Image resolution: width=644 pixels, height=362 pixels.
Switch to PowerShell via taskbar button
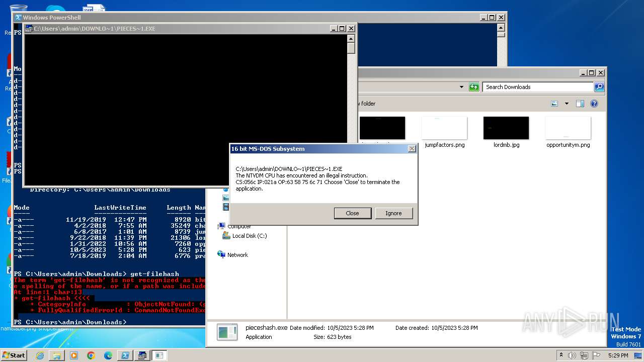125,355
